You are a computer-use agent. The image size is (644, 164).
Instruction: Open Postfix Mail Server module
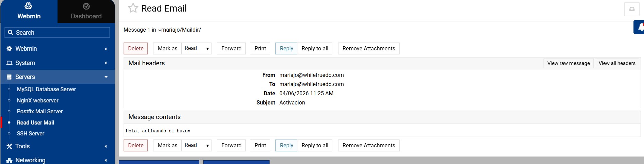coord(40,112)
